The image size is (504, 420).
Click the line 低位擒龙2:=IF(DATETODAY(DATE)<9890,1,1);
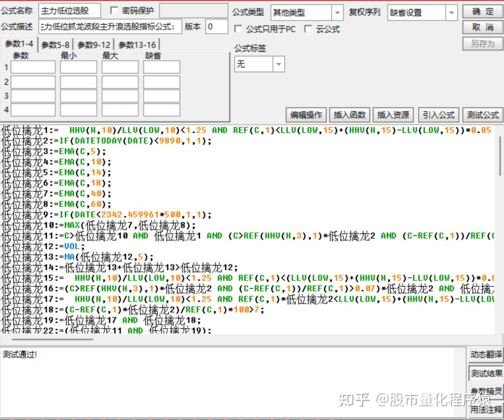106,141
